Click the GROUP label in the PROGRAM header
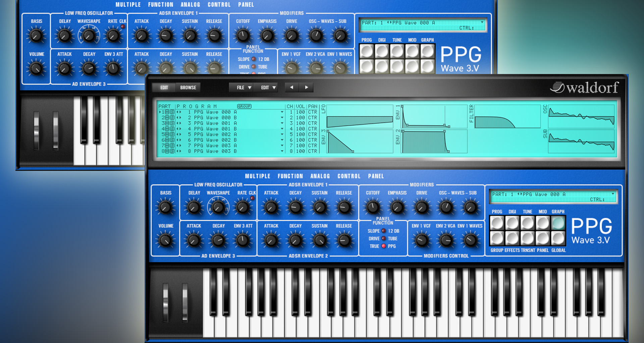 244,106
